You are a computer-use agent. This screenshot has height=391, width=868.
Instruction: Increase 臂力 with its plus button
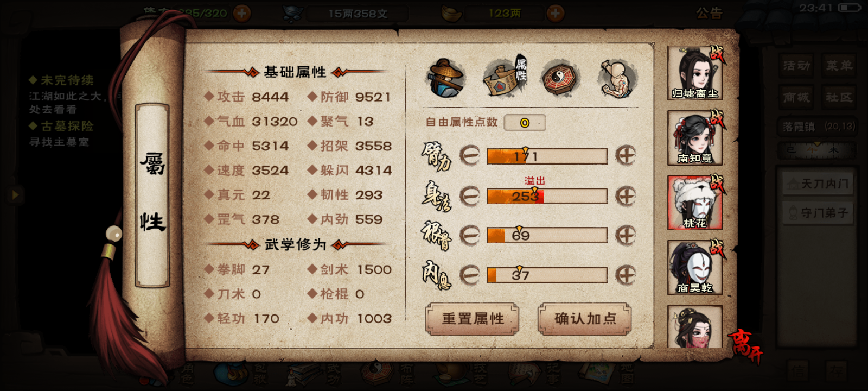pos(626,156)
